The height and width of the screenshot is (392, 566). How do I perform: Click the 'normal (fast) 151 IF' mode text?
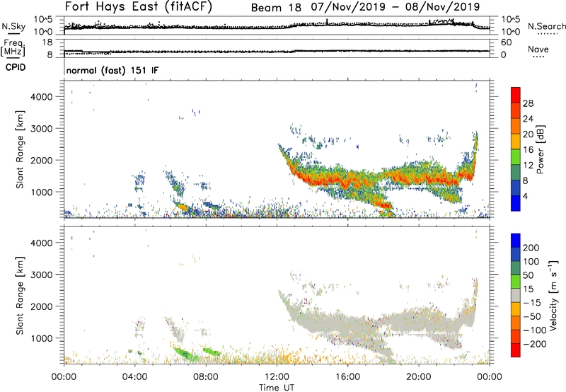112,70
